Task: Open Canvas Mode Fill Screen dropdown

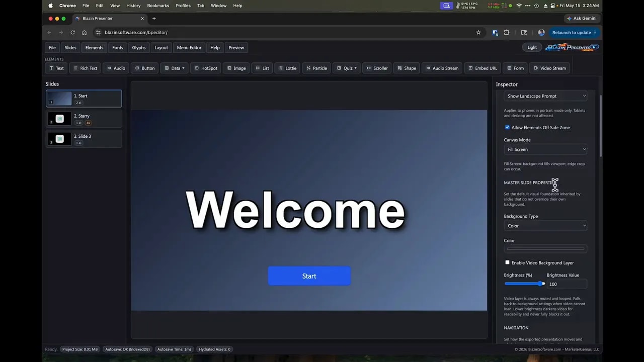Action: click(545, 149)
